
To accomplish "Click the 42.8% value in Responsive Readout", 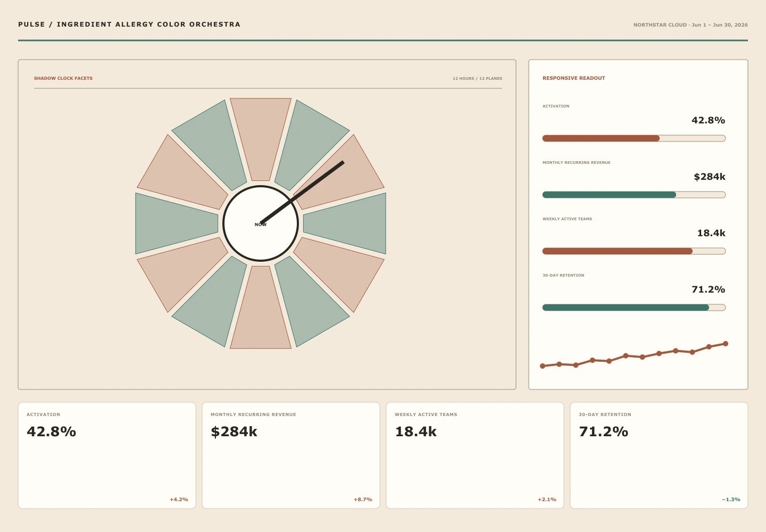I will tap(709, 120).
